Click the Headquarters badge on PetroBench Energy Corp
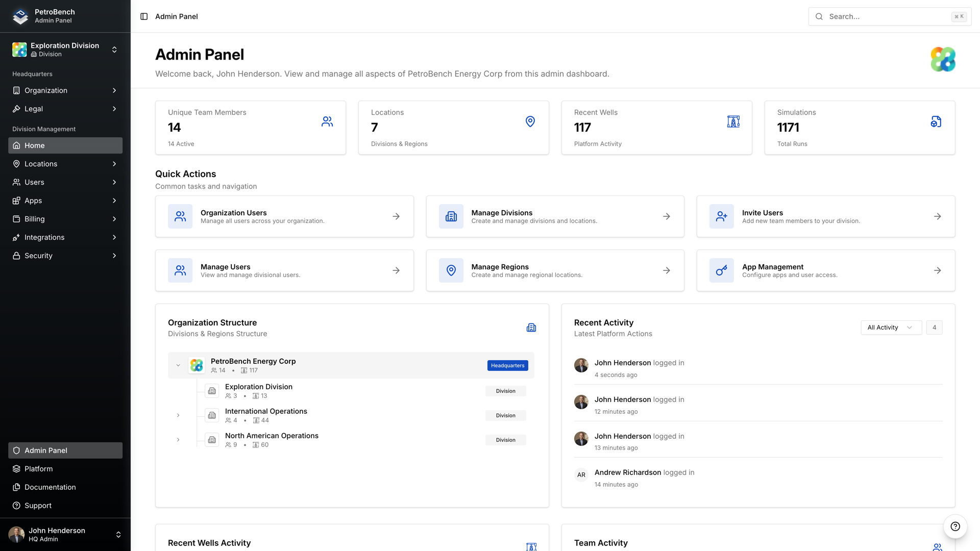Viewport: 980px width, 551px height. click(507, 365)
